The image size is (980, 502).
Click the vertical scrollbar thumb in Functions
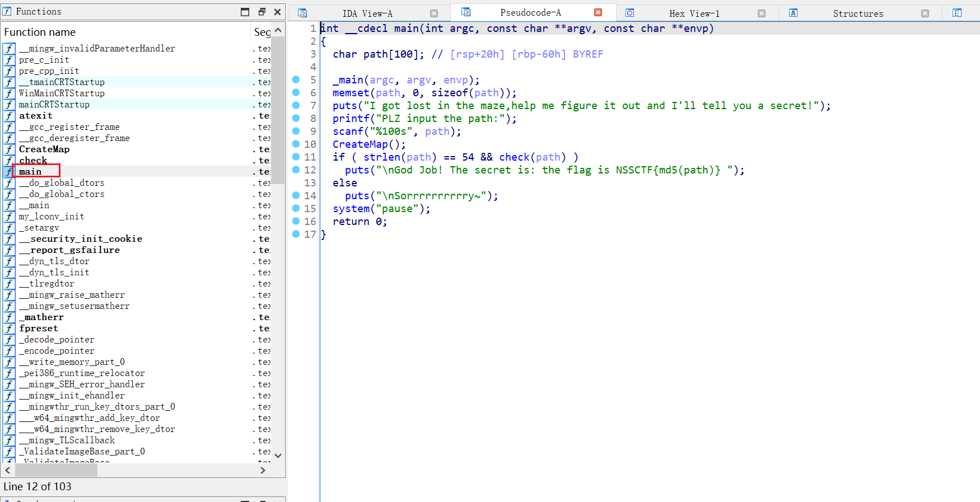click(278, 110)
